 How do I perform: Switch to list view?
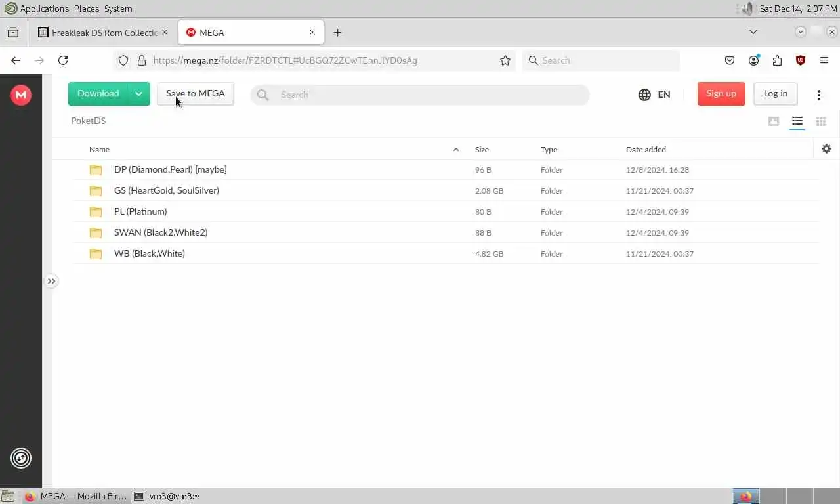click(x=797, y=121)
